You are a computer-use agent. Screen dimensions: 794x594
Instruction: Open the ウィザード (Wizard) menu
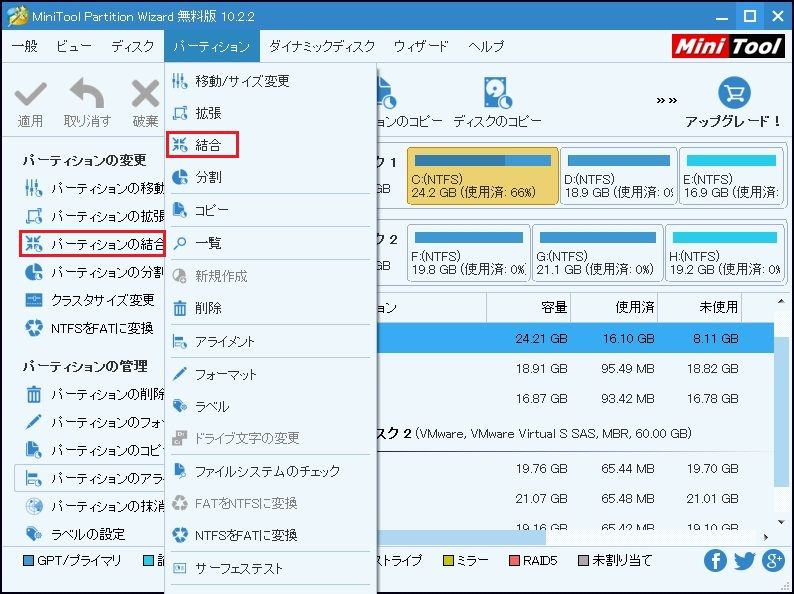[421, 46]
